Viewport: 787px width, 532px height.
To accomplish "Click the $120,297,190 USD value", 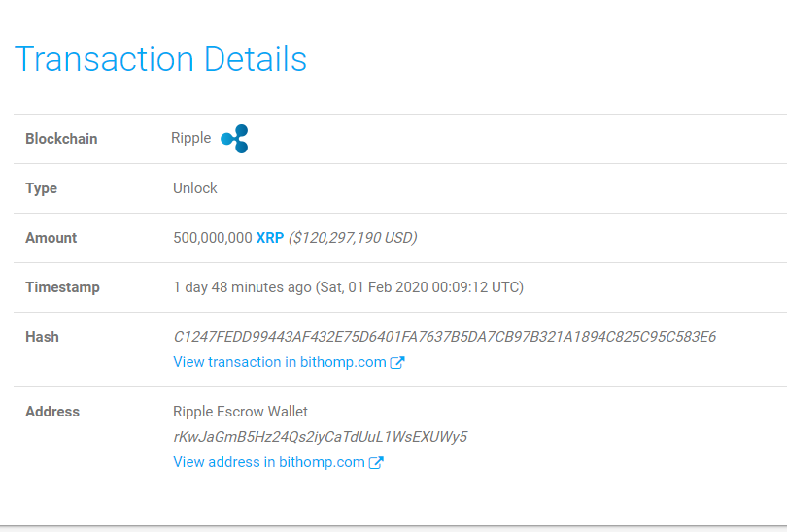I will point(353,238).
